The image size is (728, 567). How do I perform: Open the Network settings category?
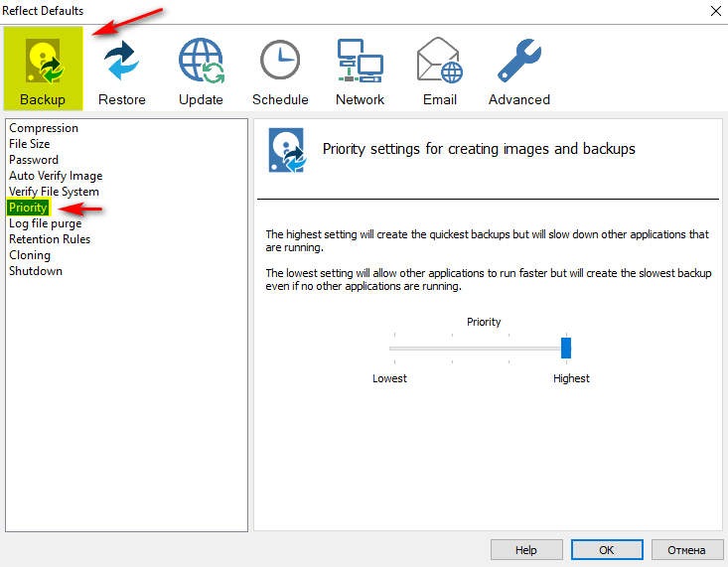pyautogui.click(x=360, y=71)
